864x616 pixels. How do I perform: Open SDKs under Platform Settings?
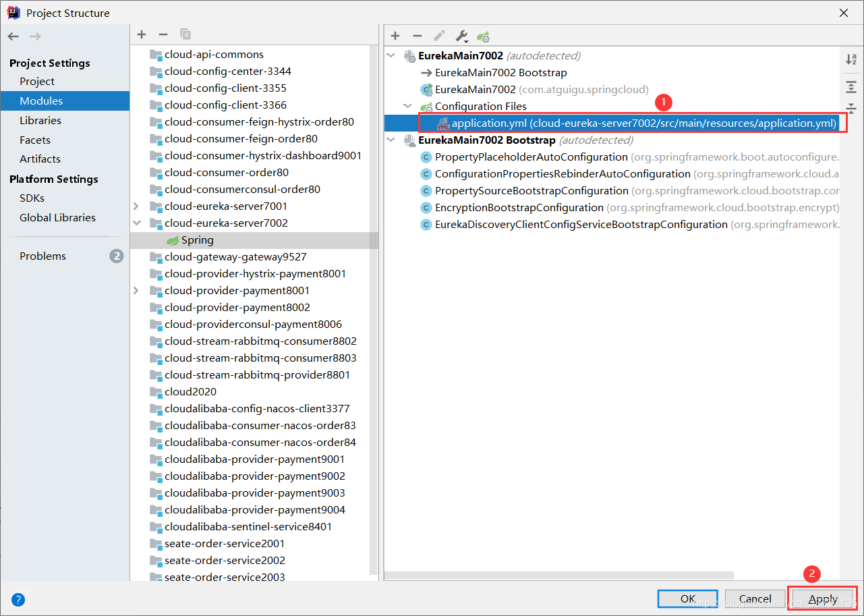click(x=32, y=198)
